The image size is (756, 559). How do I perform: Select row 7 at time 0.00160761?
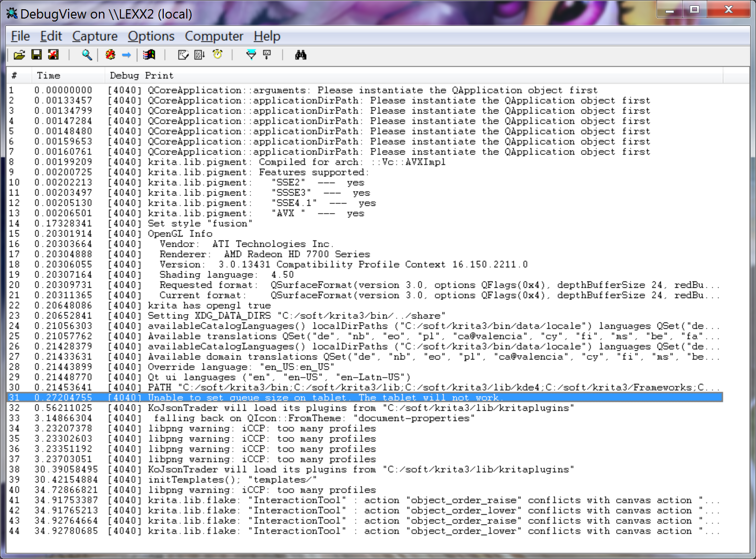(x=365, y=152)
